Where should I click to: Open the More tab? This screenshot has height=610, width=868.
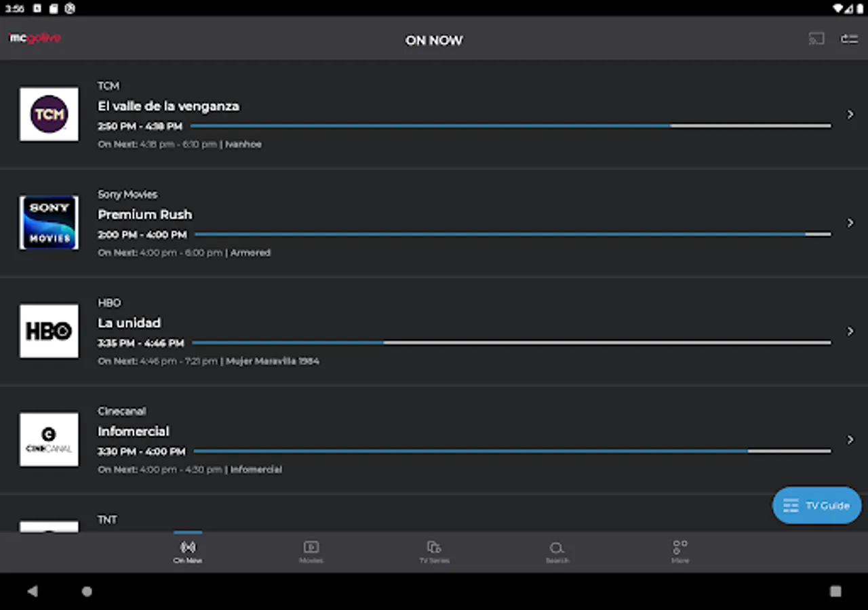pyautogui.click(x=680, y=552)
